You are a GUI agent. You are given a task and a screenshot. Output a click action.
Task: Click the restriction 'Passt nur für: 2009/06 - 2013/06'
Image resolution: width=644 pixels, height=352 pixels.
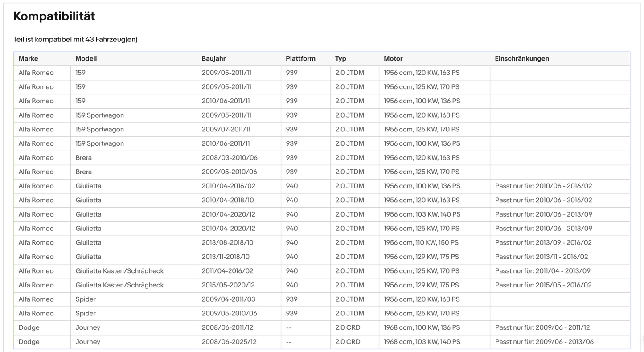click(544, 342)
